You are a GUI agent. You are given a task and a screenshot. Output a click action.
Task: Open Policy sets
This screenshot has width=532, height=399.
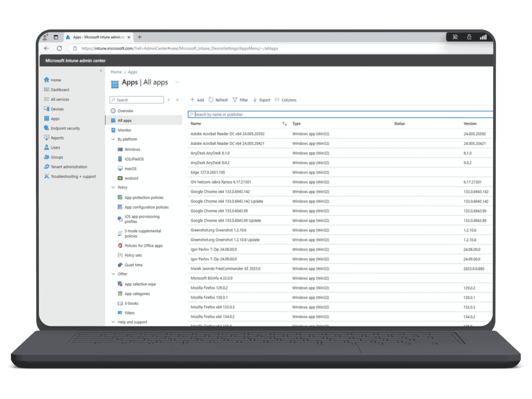click(130, 255)
